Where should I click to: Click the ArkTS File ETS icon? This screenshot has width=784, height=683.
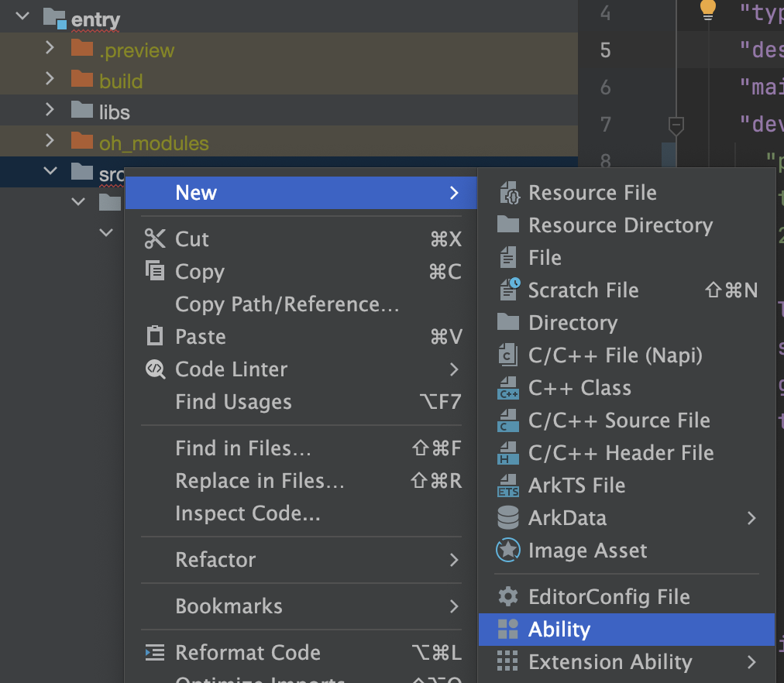pos(508,485)
